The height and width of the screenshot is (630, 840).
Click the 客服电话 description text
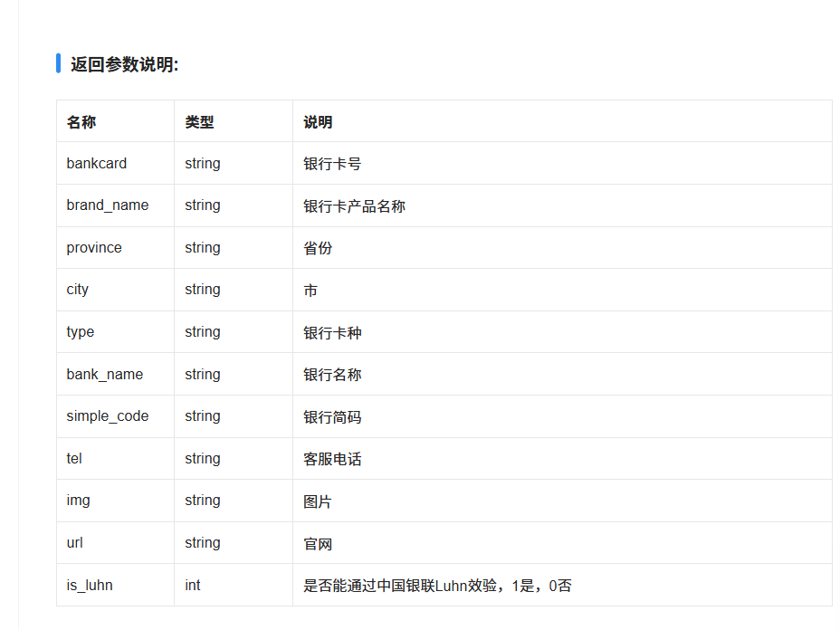point(329,458)
